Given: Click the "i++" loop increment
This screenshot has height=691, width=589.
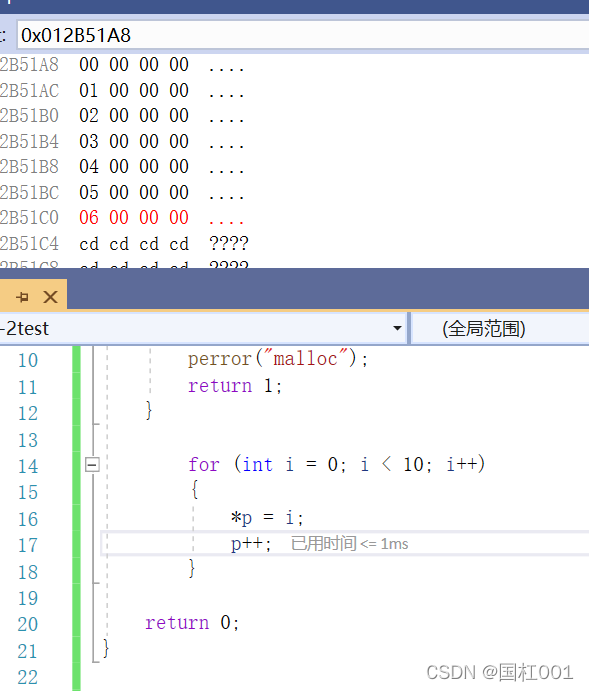Looking at the screenshot, I should (462, 464).
